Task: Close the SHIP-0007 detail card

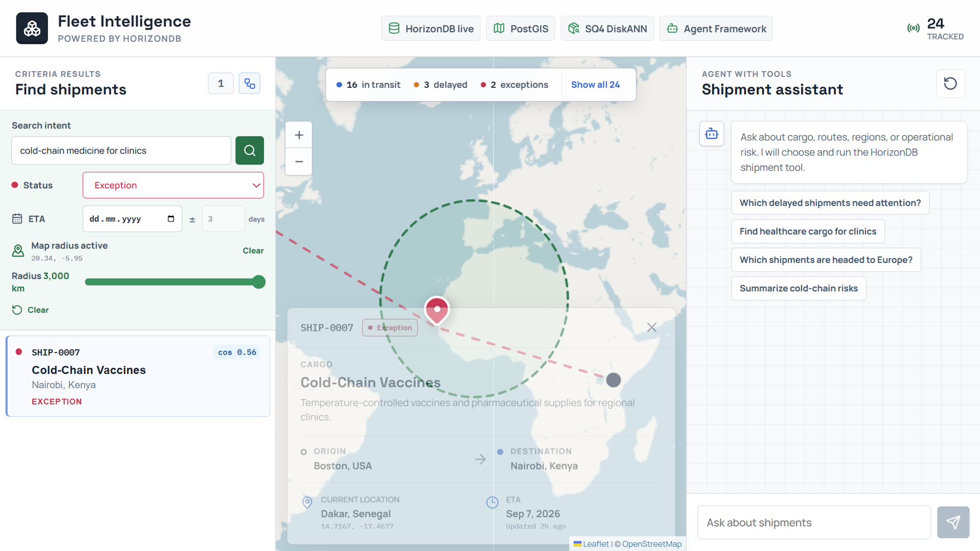Action: (x=652, y=328)
